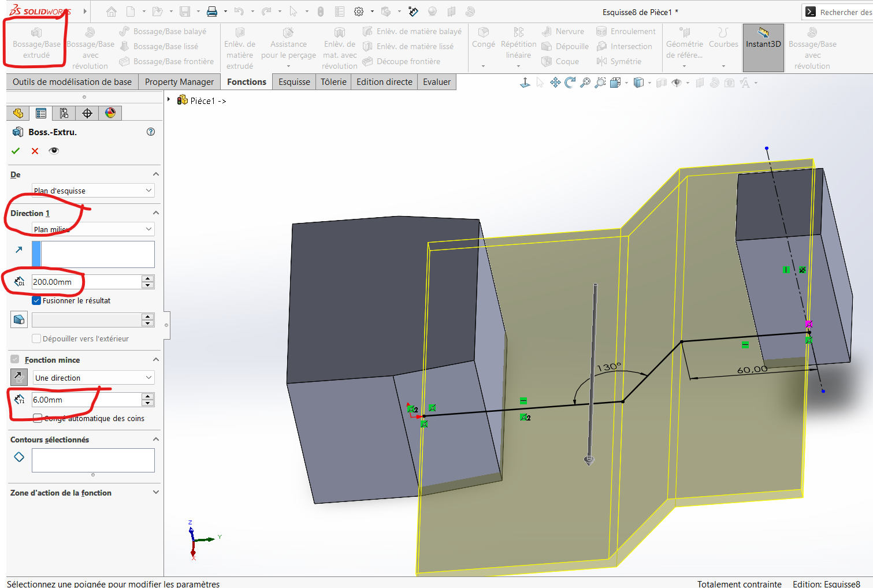This screenshot has width=873, height=588.
Task: Open the Plan d'esquisse dropdown
Action: 93,191
